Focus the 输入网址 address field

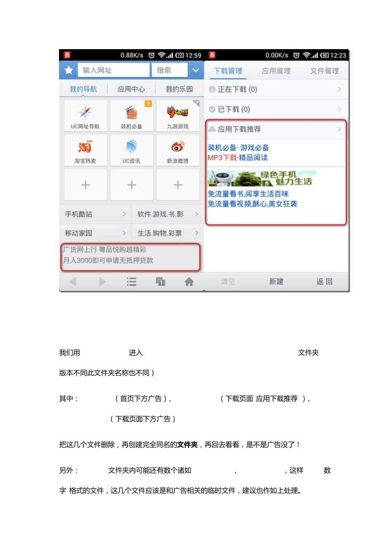pyautogui.click(x=114, y=70)
